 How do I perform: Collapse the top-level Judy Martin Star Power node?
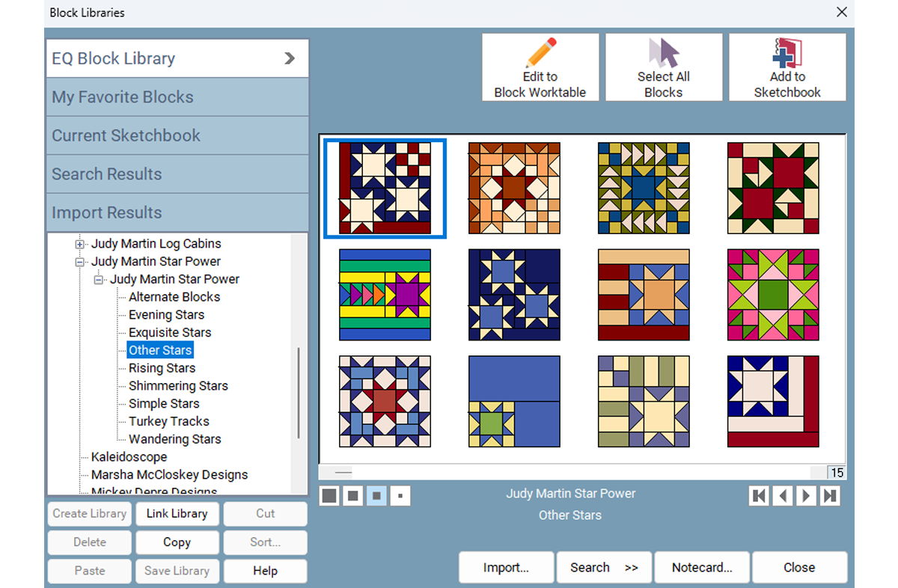point(80,262)
